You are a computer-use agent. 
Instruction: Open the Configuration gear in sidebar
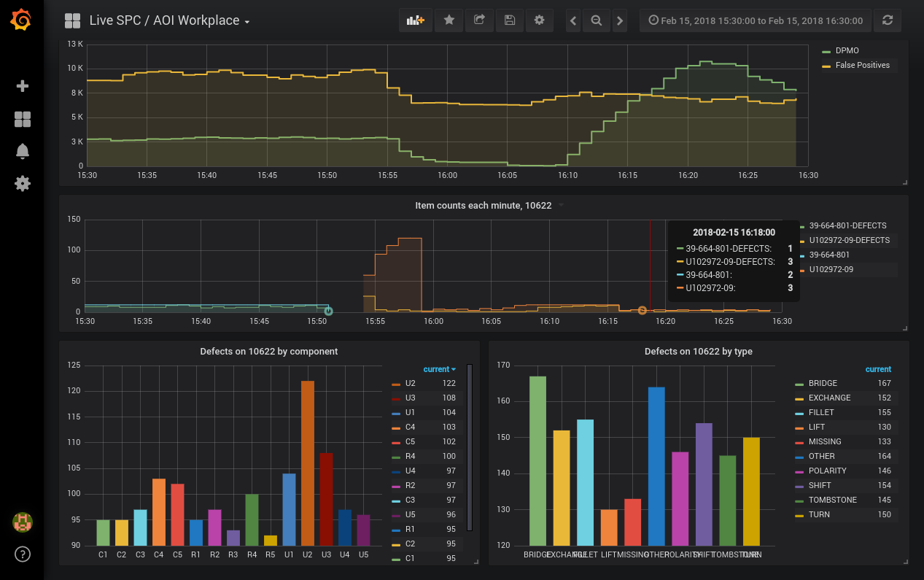coord(22,183)
